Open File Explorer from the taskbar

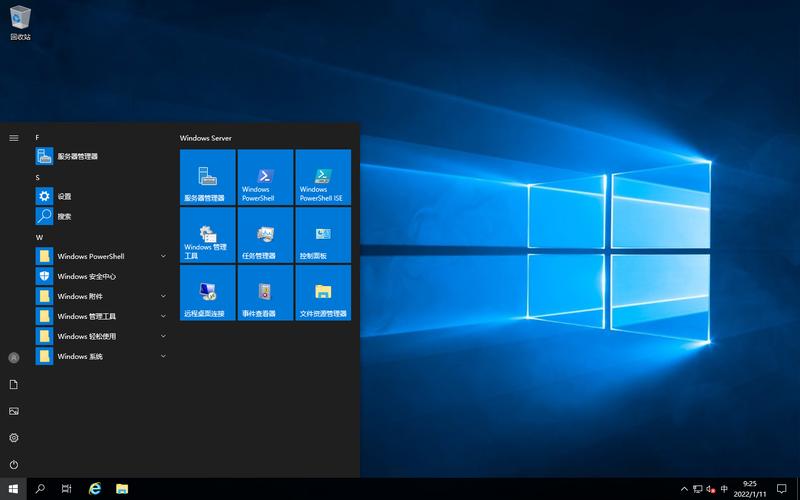pos(121,489)
